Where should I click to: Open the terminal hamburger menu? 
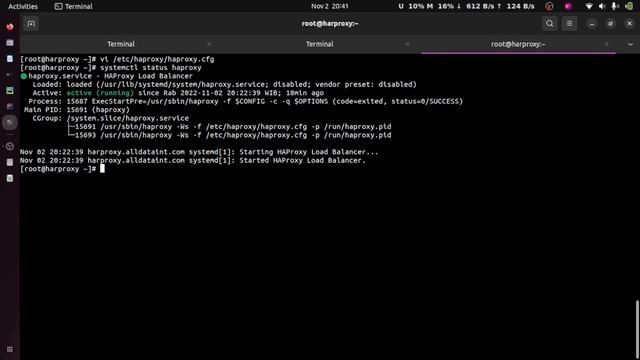point(569,24)
